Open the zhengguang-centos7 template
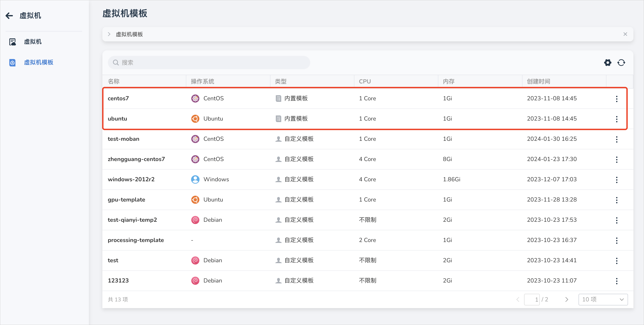 tap(136, 159)
